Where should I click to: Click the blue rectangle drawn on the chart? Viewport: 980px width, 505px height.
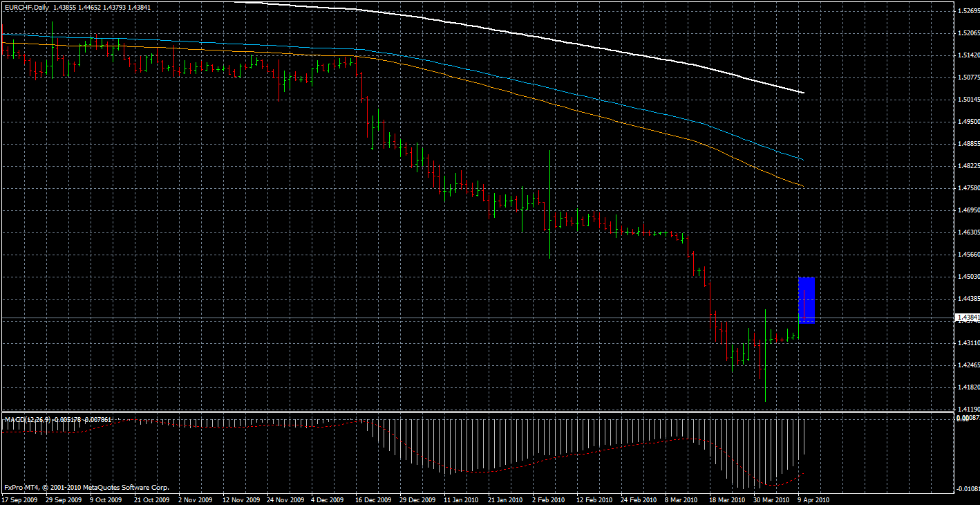click(807, 300)
